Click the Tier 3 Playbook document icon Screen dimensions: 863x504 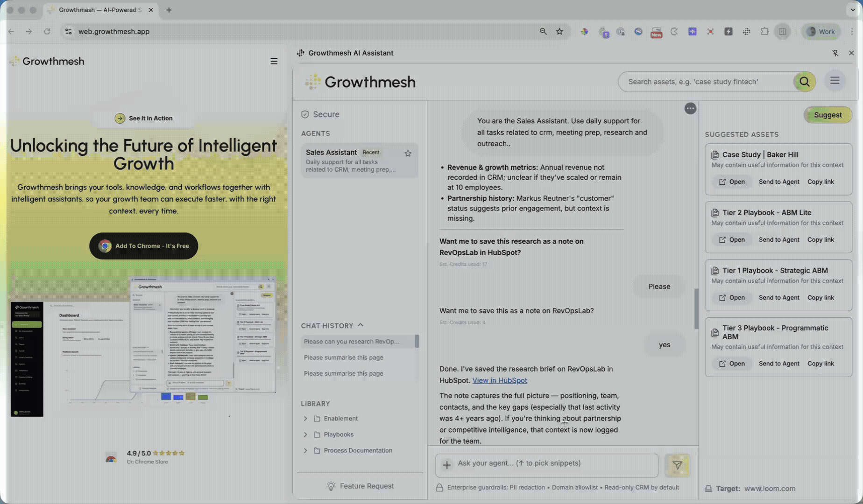715,332
